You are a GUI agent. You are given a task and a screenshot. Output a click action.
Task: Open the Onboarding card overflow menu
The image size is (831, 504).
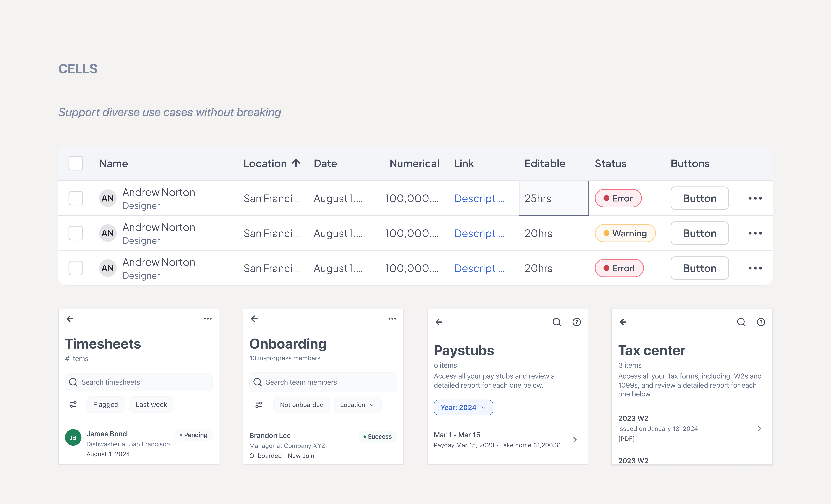pos(392,319)
